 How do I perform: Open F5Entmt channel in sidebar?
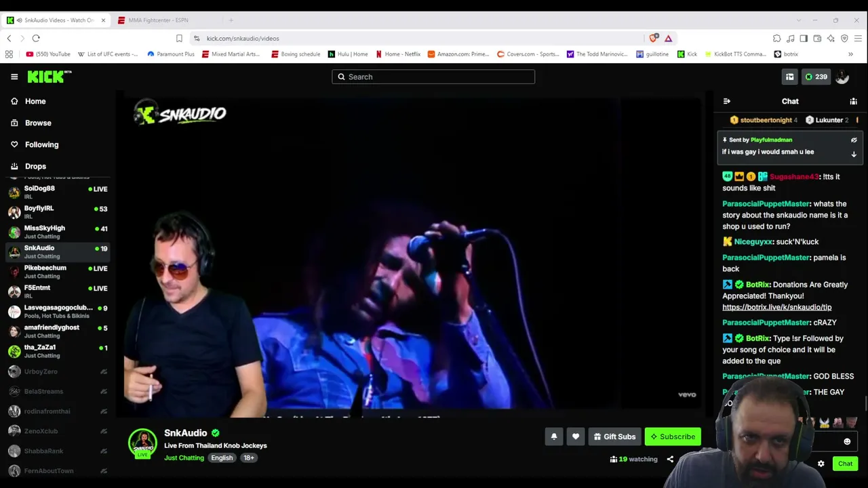pyautogui.click(x=58, y=291)
